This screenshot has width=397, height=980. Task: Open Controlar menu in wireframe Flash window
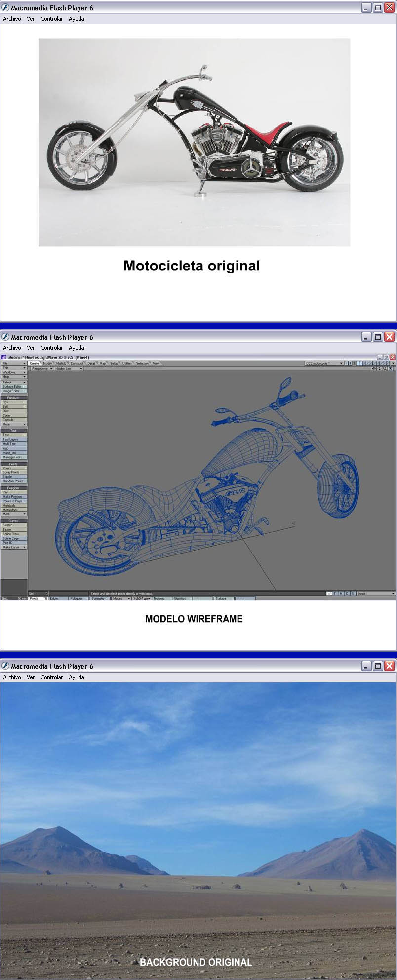[51, 348]
